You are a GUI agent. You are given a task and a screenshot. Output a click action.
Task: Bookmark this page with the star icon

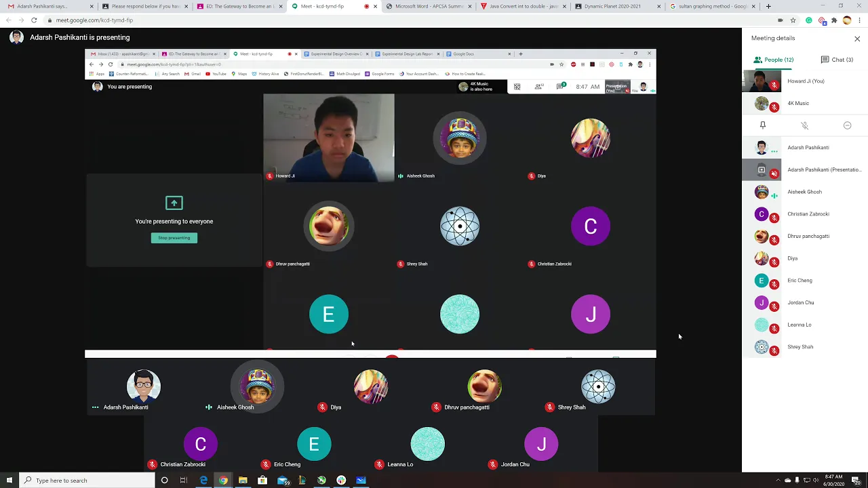click(793, 20)
